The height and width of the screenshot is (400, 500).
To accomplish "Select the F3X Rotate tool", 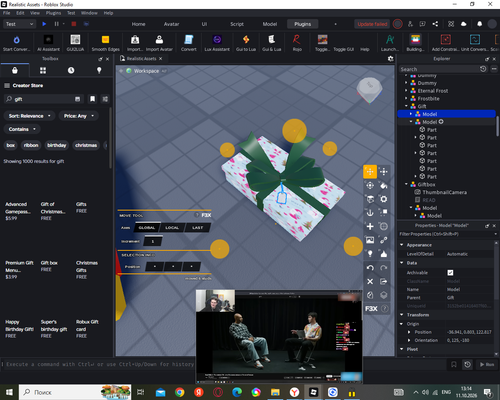I will tap(370, 185).
